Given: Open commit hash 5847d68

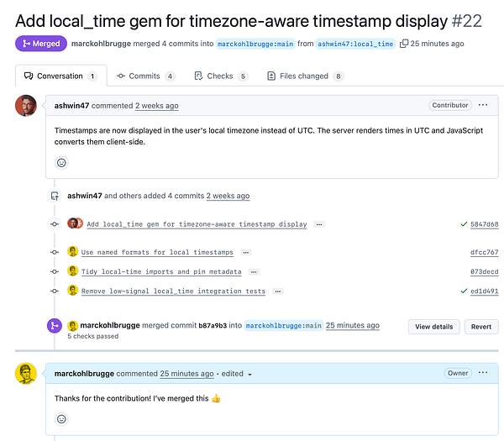Looking at the screenshot, I should (485, 224).
